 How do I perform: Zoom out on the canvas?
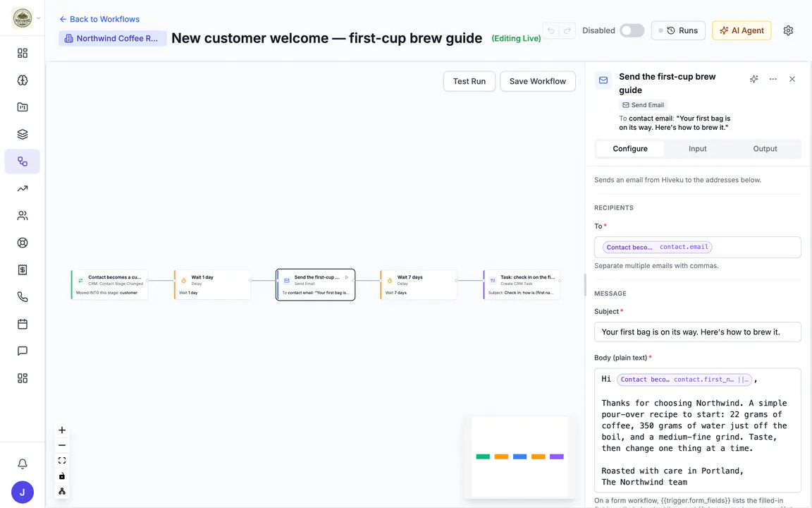pos(61,445)
